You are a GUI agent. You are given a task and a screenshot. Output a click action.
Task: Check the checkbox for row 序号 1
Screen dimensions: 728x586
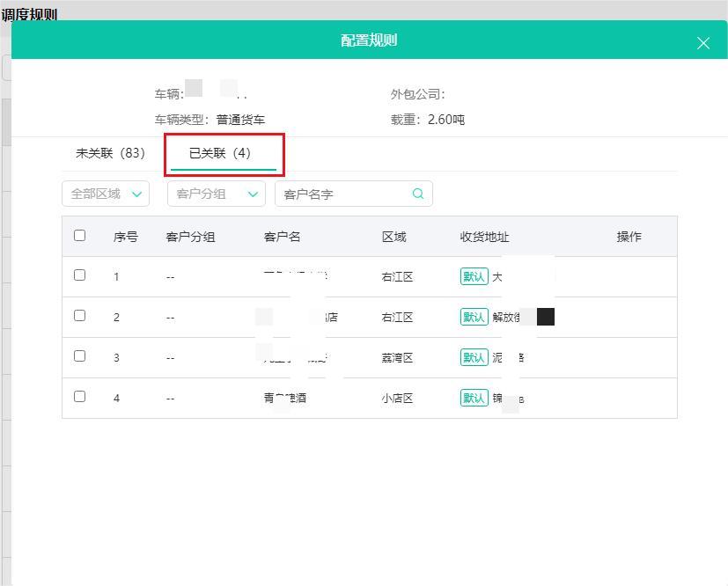80,274
